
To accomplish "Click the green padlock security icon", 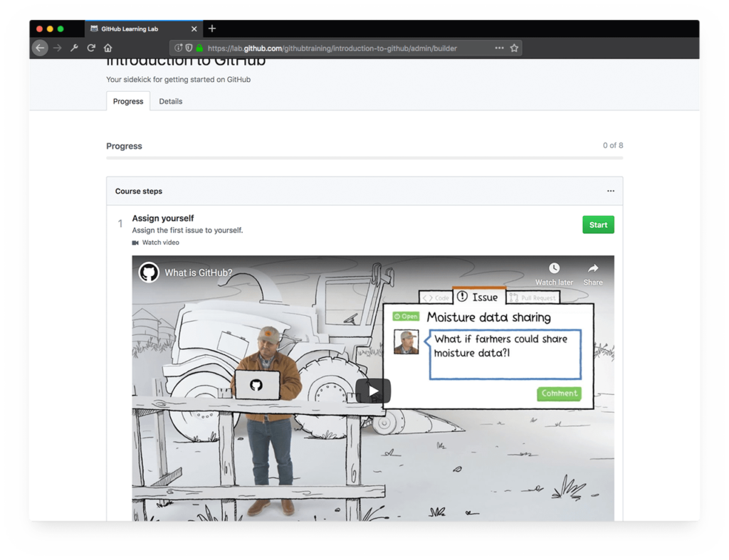I will pos(199,48).
